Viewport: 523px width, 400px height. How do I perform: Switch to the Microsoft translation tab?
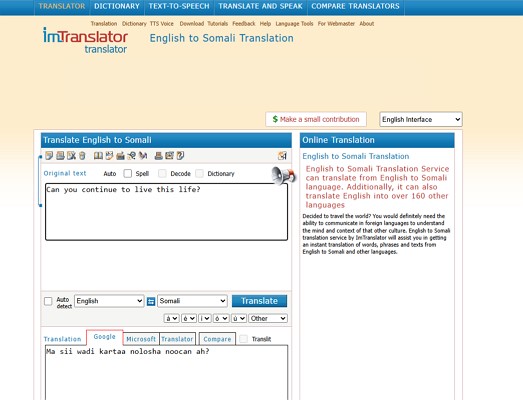click(x=141, y=339)
